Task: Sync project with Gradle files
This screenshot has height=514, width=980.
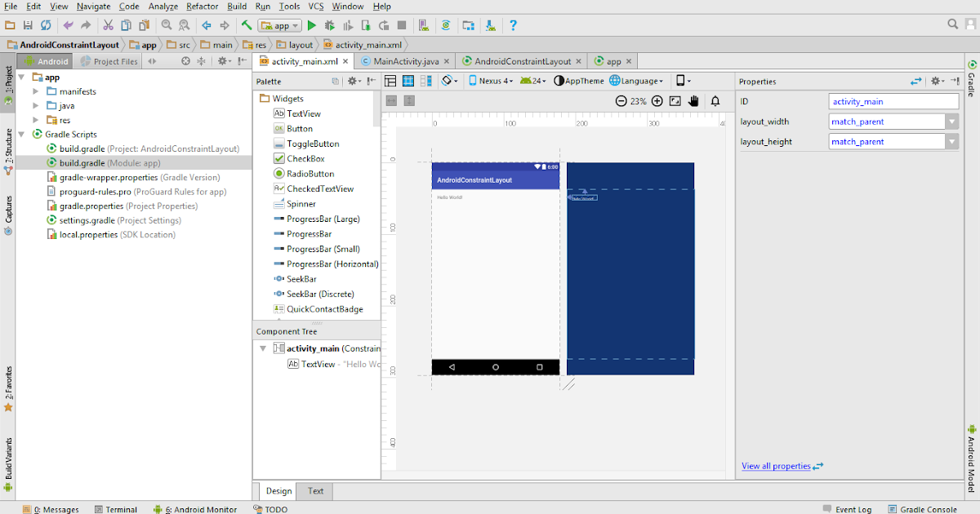Action: 446,25
